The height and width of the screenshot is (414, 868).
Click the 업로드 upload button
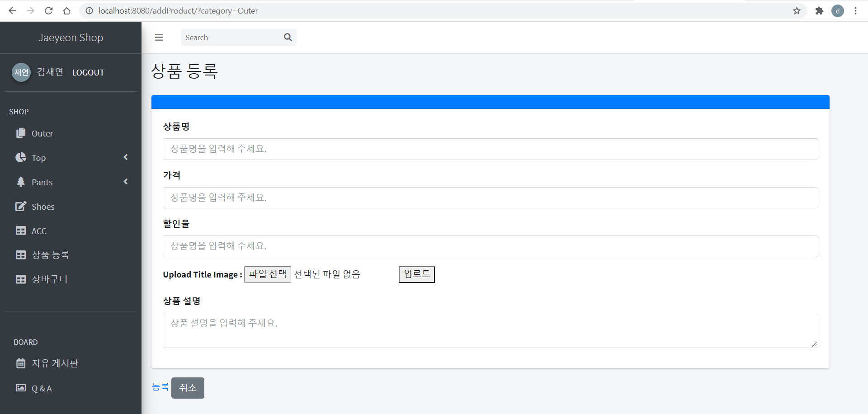click(x=416, y=274)
